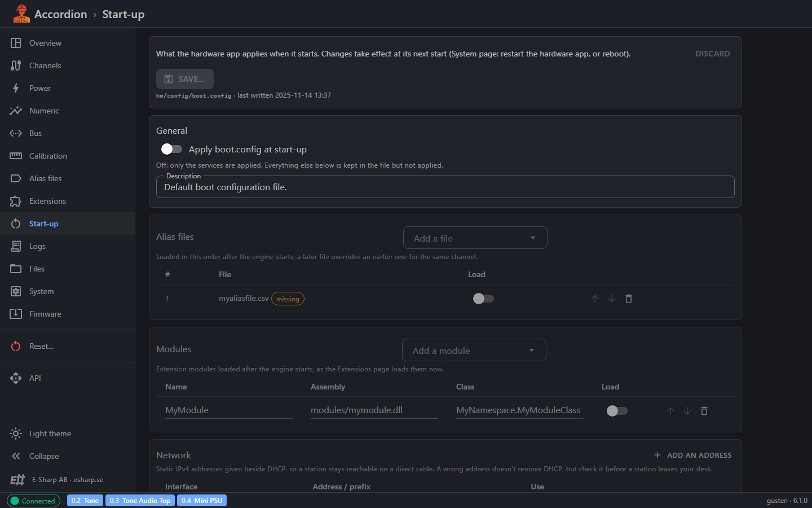Click the Bus sidebar icon
Image resolution: width=812 pixels, height=508 pixels.
pyautogui.click(x=16, y=133)
